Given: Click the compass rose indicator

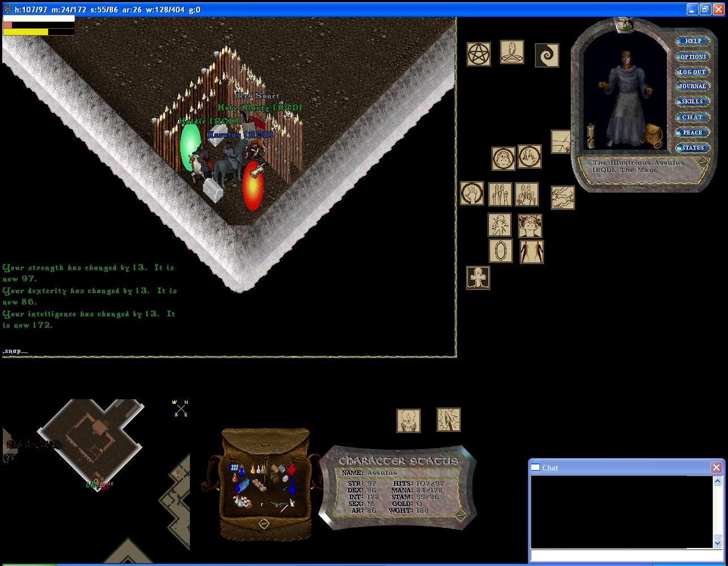Looking at the screenshot, I should pos(180,408).
